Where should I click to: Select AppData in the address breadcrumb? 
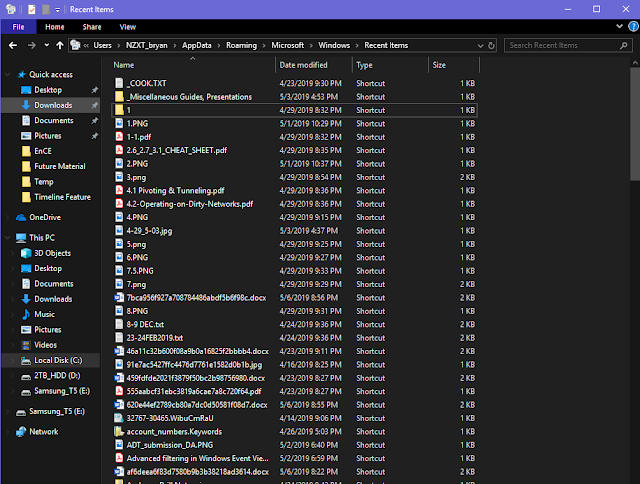tap(197, 45)
